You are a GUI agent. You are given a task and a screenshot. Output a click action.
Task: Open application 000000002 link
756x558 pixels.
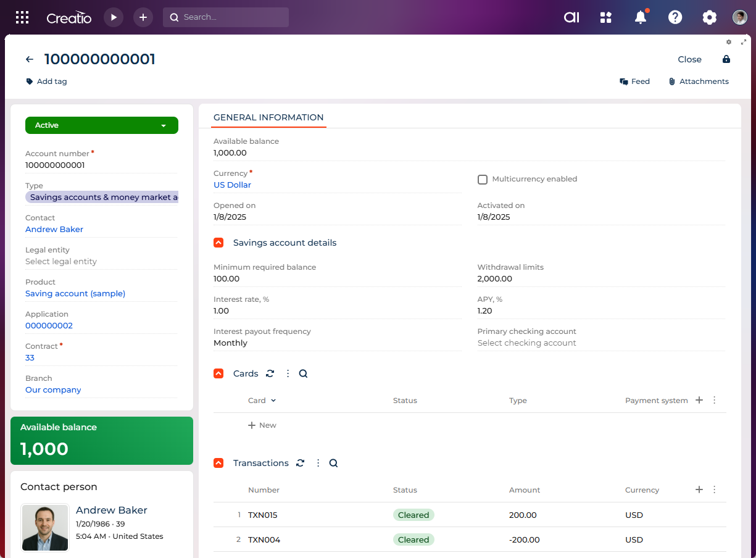pos(49,326)
